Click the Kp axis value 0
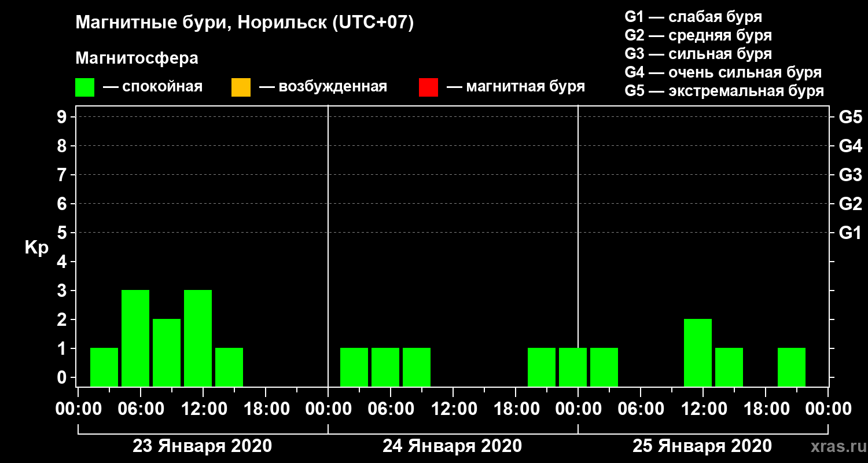This screenshot has height=463, width=868. (x=63, y=377)
